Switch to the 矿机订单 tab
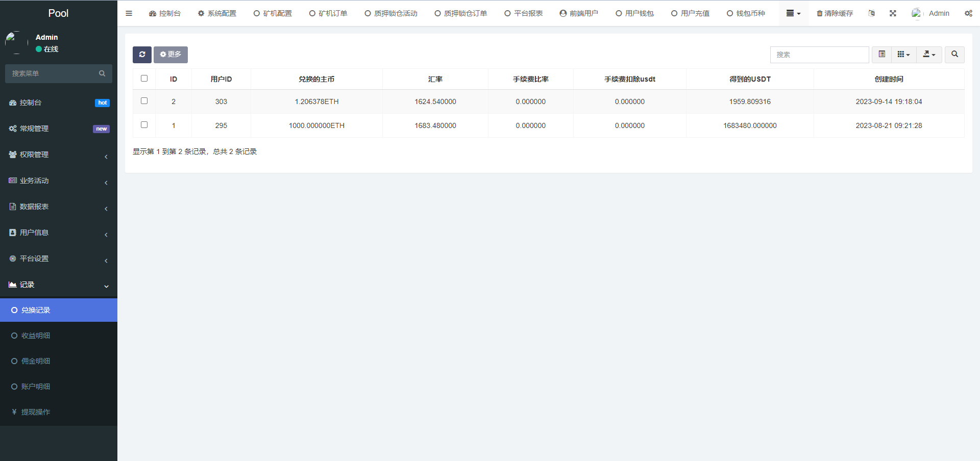 328,13
